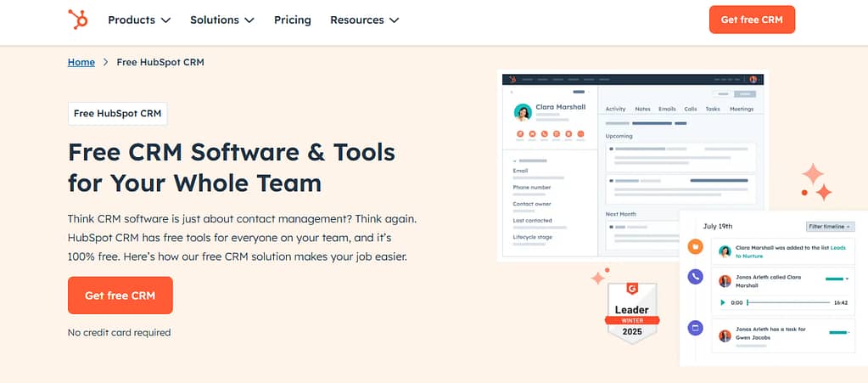Open the Tasks tab
The width and height of the screenshot is (868, 383).
tap(713, 109)
